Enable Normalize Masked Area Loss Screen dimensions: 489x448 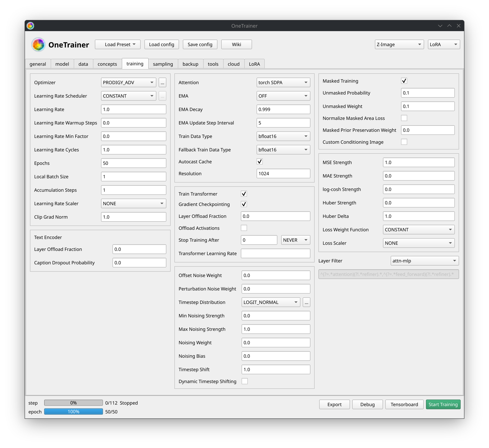(404, 118)
